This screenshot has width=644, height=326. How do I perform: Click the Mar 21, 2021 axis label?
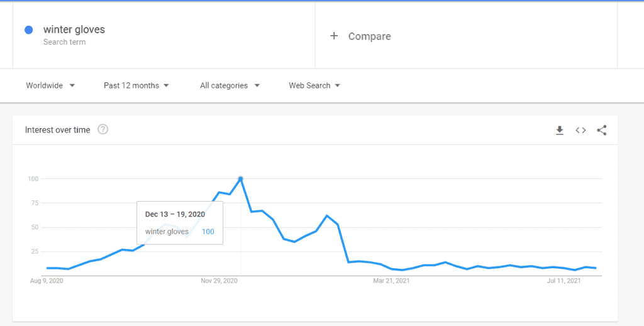click(x=391, y=281)
